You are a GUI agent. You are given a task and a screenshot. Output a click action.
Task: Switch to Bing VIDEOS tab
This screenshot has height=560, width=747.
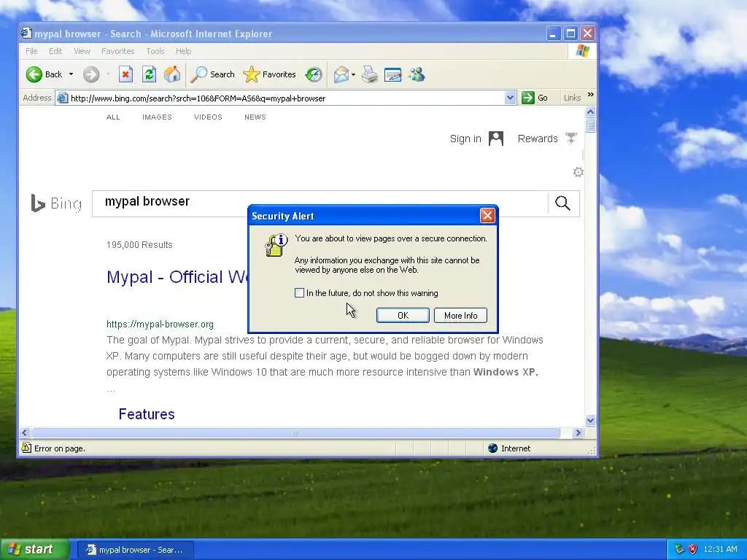tap(208, 117)
